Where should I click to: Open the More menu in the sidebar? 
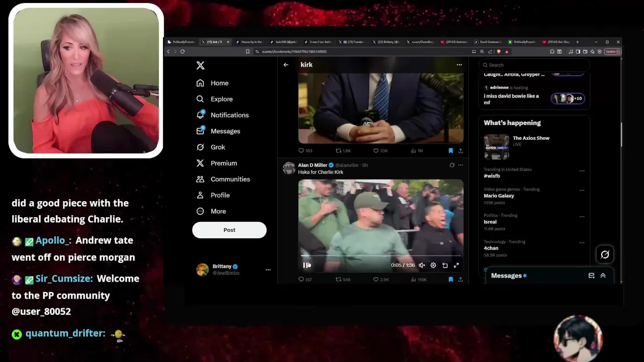pyautogui.click(x=211, y=211)
